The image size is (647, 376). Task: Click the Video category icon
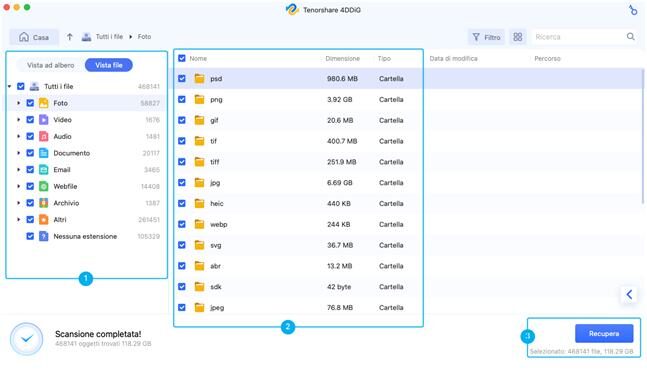coord(44,120)
